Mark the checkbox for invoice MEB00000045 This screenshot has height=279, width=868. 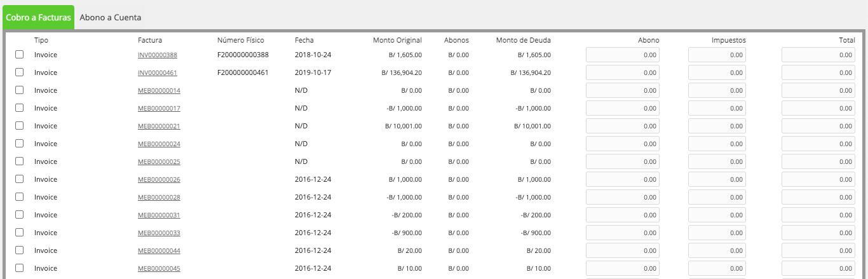(20, 268)
